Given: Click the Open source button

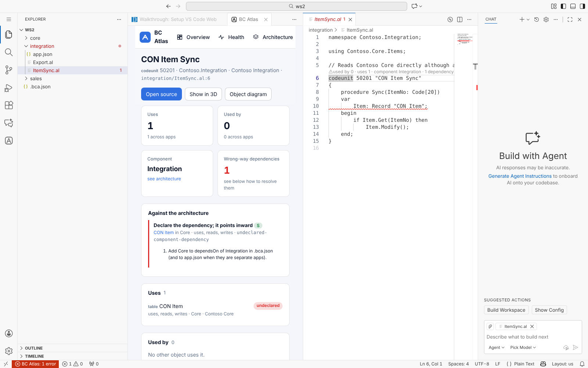Looking at the screenshot, I should (x=161, y=94).
